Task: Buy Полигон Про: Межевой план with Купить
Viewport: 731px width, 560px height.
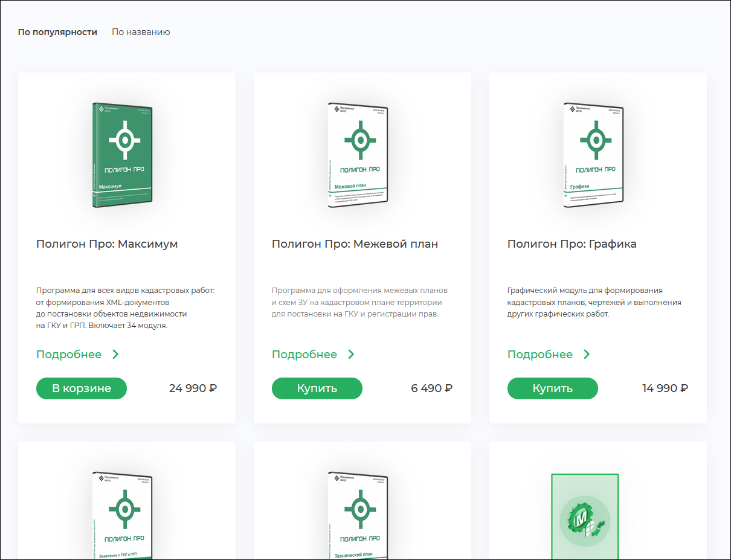Action: pyautogui.click(x=317, y=388)
